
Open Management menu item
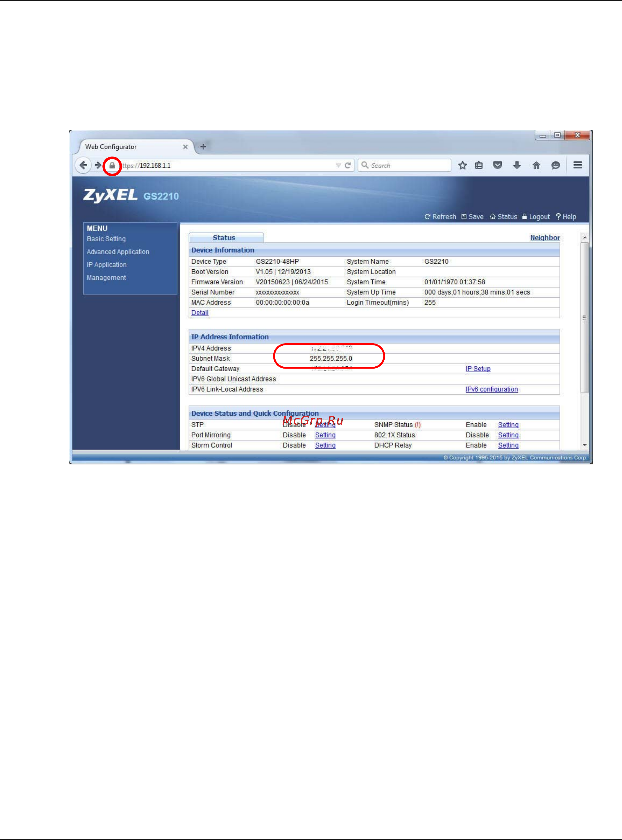pyautogui.click(x=106, y=277)
